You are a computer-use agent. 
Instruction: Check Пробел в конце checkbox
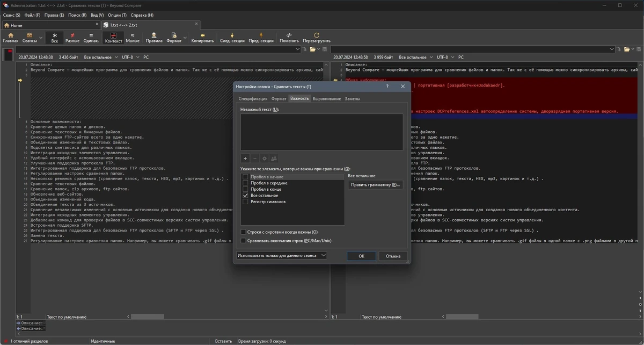tap(245, 189)
